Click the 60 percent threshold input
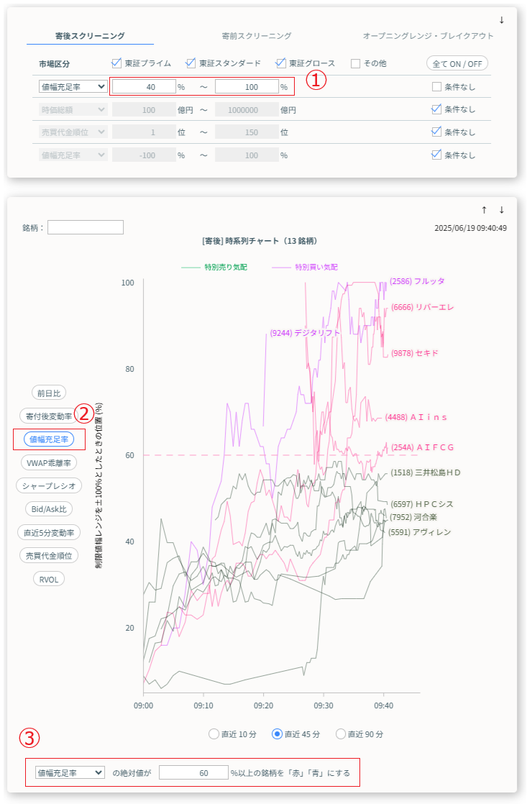Image resolution: width=532 pixels, height=804 pixels. click(x=193, y=772)
